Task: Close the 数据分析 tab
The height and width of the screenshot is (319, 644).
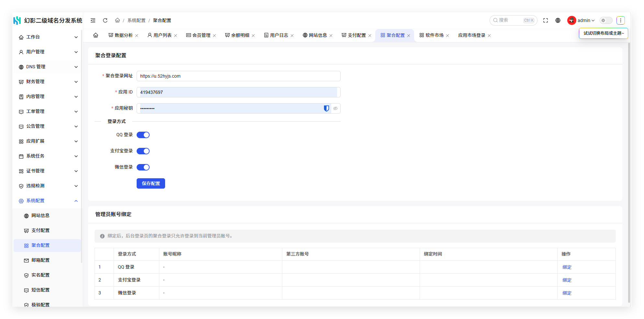Action: 137,36
